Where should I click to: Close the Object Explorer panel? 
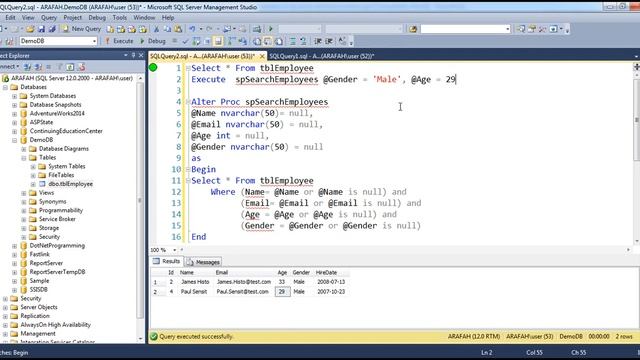(141, 55)
